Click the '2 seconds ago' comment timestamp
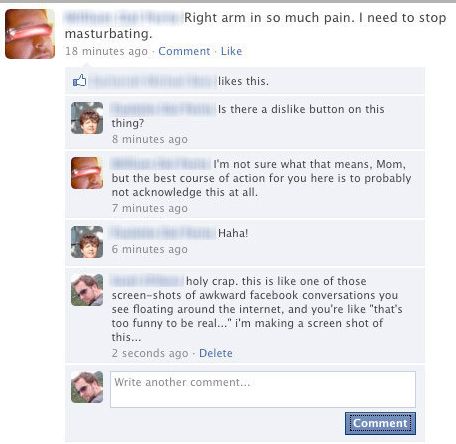Image resolution: width=456 pixels, height=444 pixels. [150, 353]
